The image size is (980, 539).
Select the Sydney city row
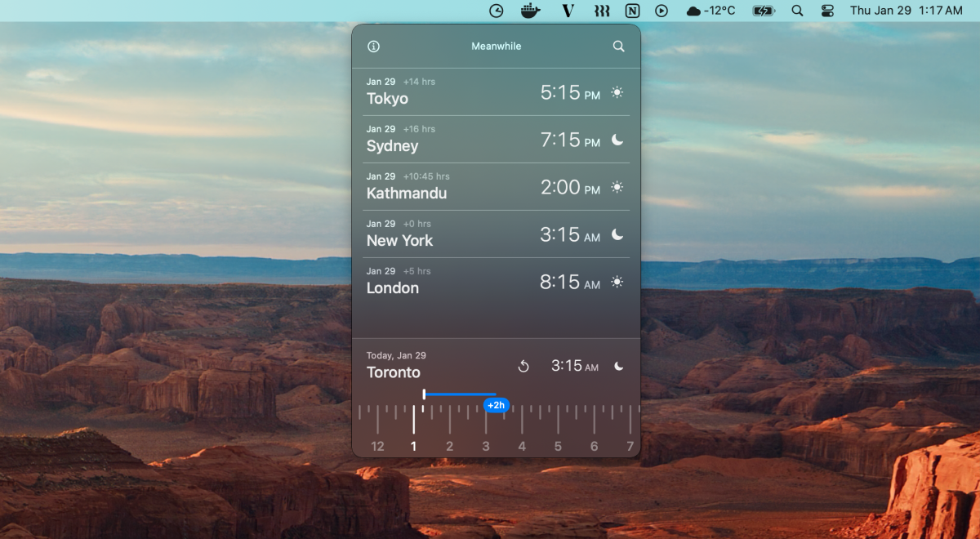[x=497, y=139]
